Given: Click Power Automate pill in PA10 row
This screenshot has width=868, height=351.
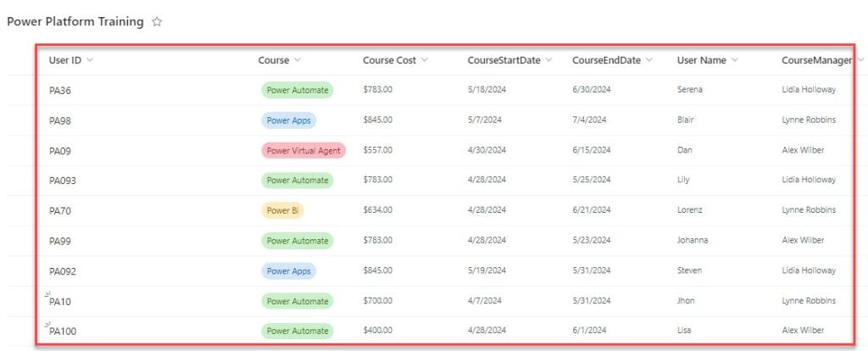Looking at the screenshot, I should (x=298, y=301).
